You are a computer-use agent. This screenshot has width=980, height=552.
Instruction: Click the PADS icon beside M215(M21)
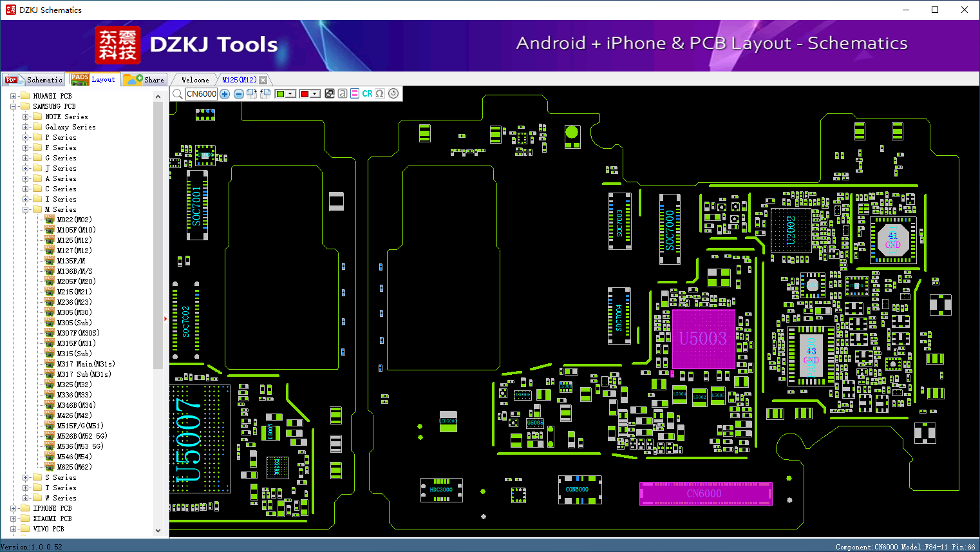click(x=50, y=292)
